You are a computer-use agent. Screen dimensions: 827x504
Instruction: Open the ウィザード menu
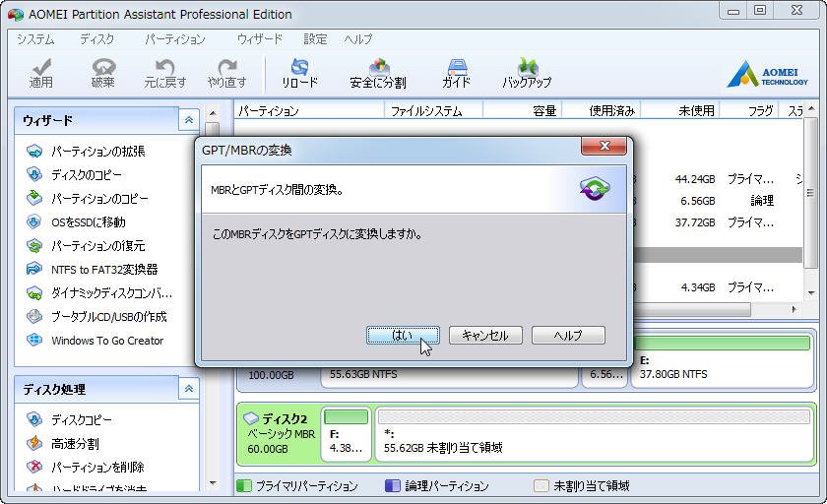[260, 39]
